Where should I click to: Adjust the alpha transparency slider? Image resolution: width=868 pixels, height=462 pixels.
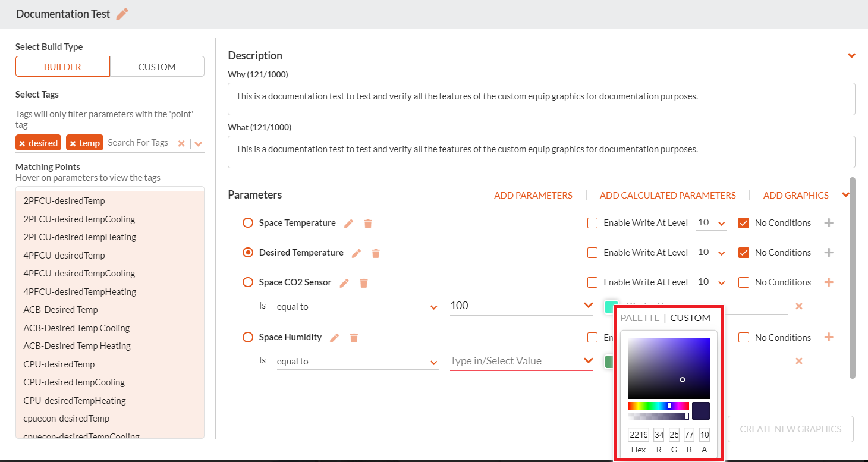pos(658,416)
